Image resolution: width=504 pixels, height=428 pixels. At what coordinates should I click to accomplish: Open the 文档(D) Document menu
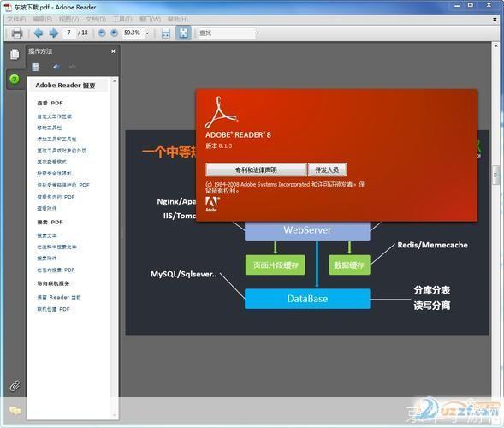[x=96, y=20]
